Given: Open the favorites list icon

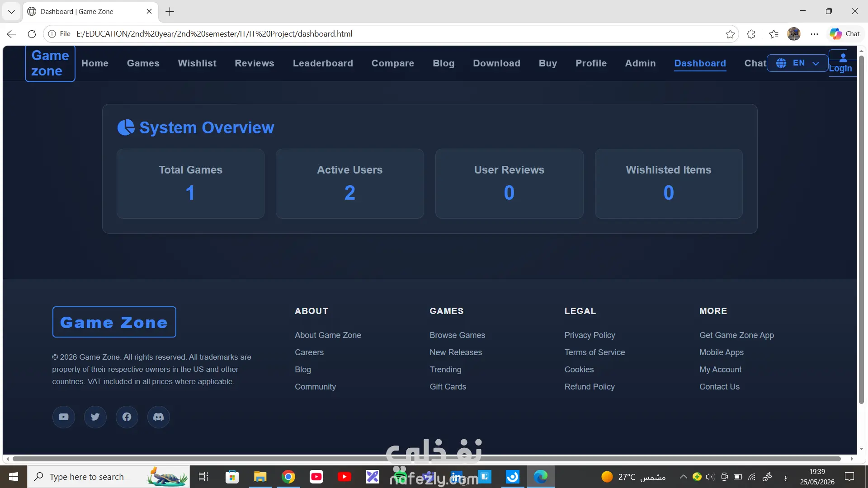Looking at the screenshot, I should [x=774, y=34].
